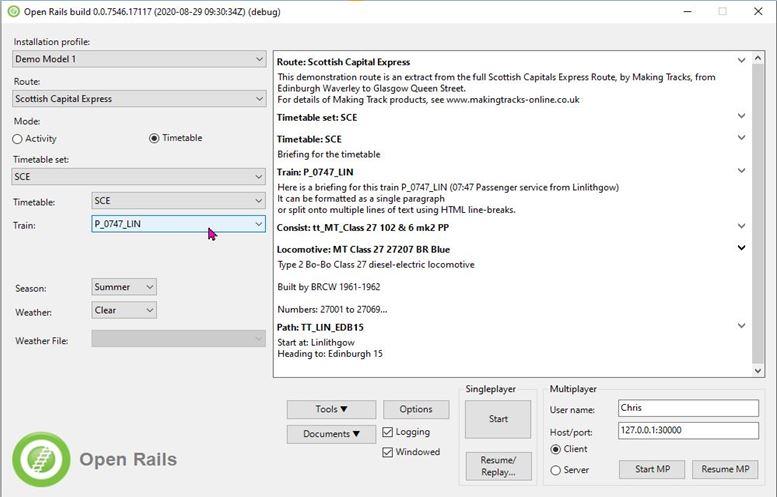Click the singleplayer Start button

point(498,419)
